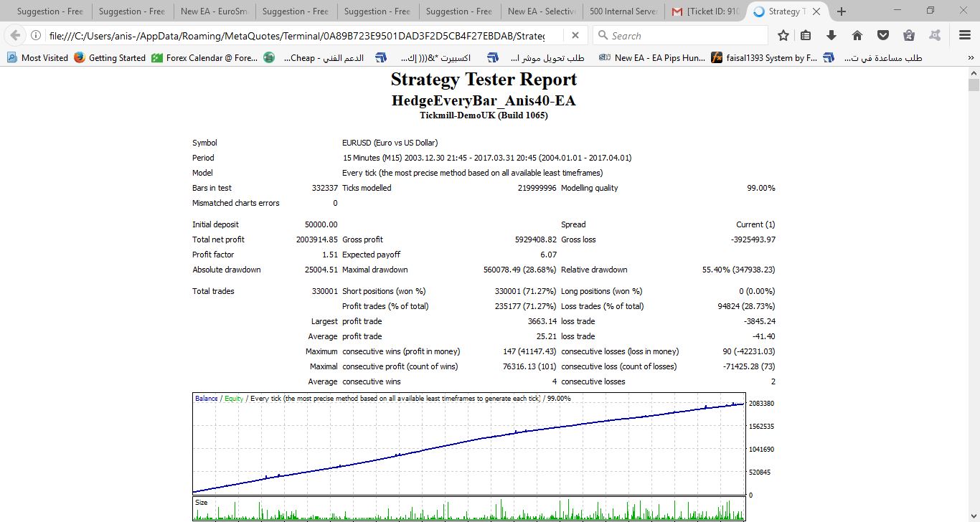Click symbol value 'EURUSD (Euro vs US Dollar)'
The width and height of the screenshot is (980, 522).
[x=390, y=143]
